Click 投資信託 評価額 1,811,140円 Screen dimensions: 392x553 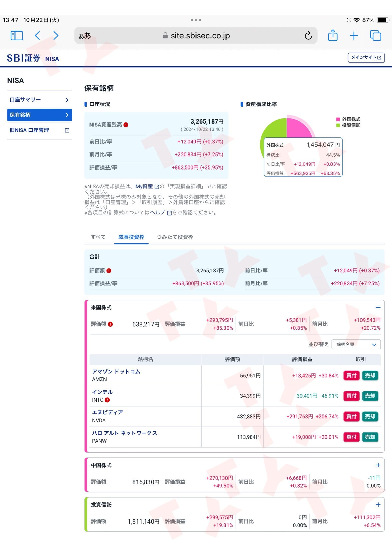pos(143,521)
